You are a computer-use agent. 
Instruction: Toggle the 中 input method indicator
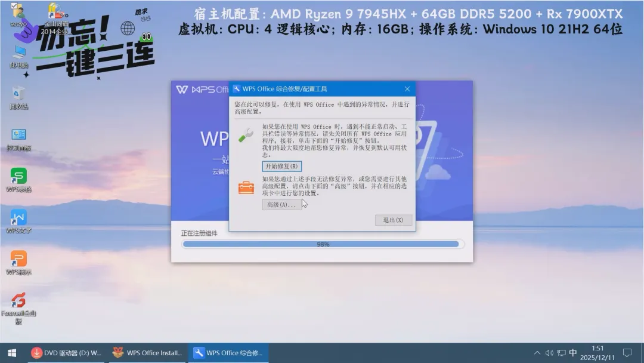[573, 353]
